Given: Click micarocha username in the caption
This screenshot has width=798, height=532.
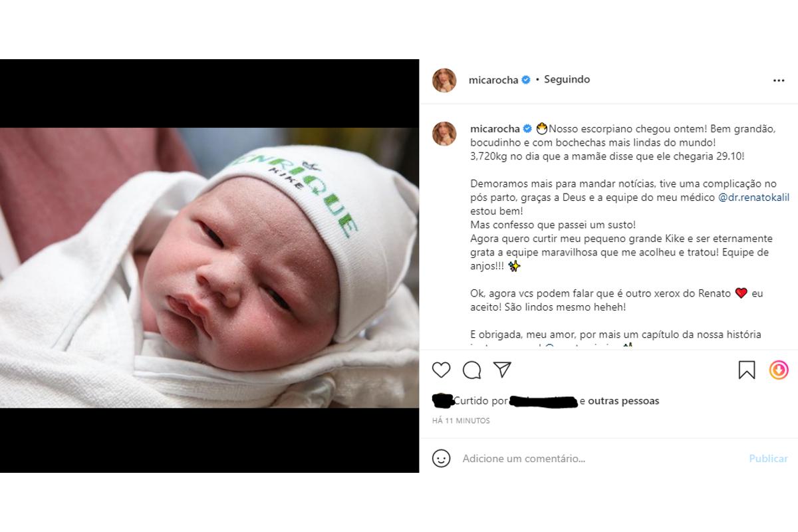Looking at the screenshot, I should coord(493,128).
